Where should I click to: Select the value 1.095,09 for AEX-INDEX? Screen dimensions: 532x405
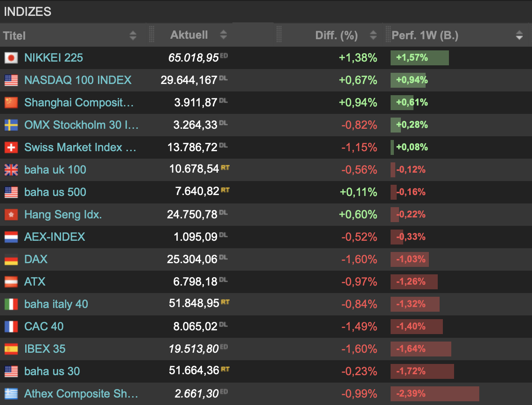click(x=196, y=237)
